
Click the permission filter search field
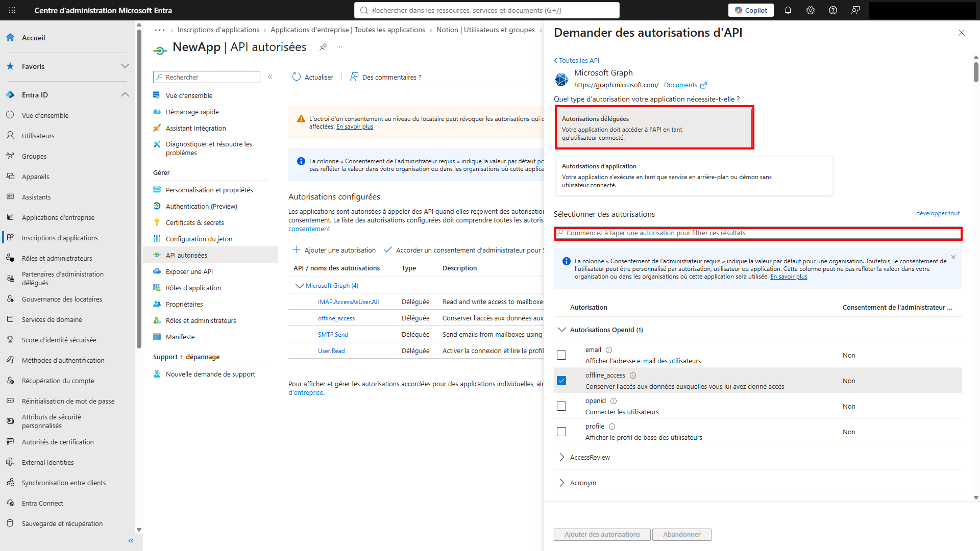click(758, 233)
